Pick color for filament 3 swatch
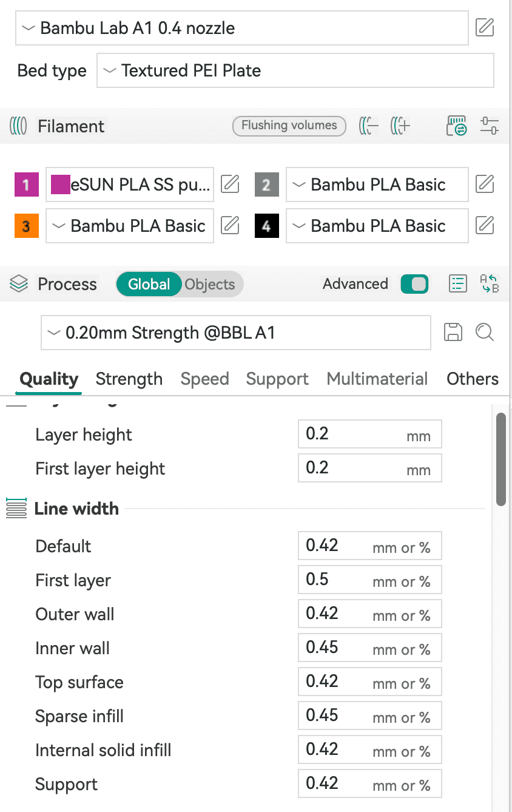 pos(26,226)
